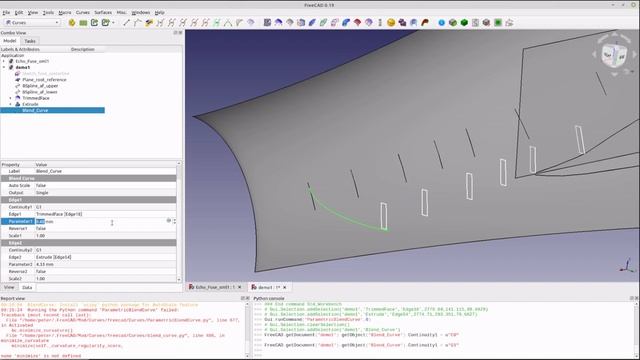Switch to the Model tab in Combo View

9,41
